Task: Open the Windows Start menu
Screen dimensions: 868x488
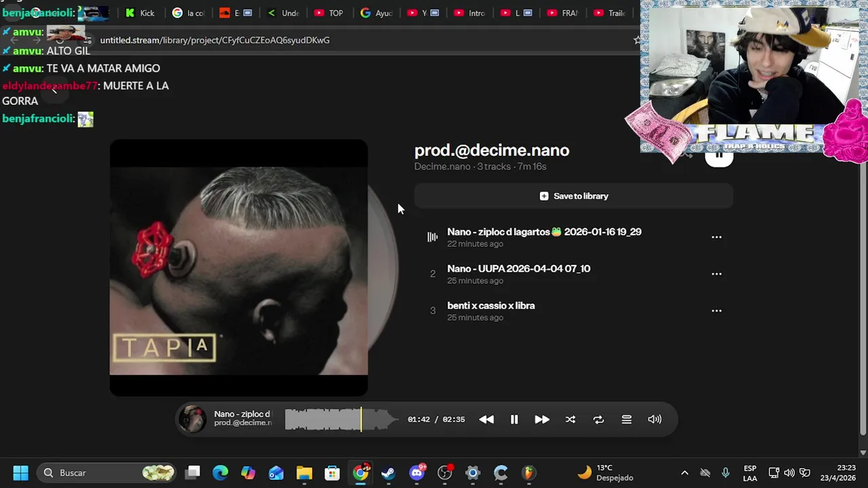Action: click(20, 472)
